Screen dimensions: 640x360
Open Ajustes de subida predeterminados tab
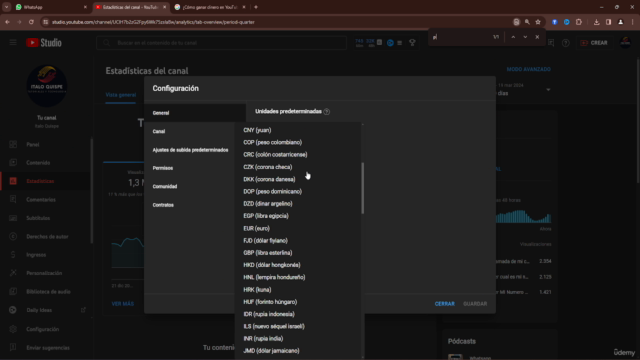tap(190, 150)
